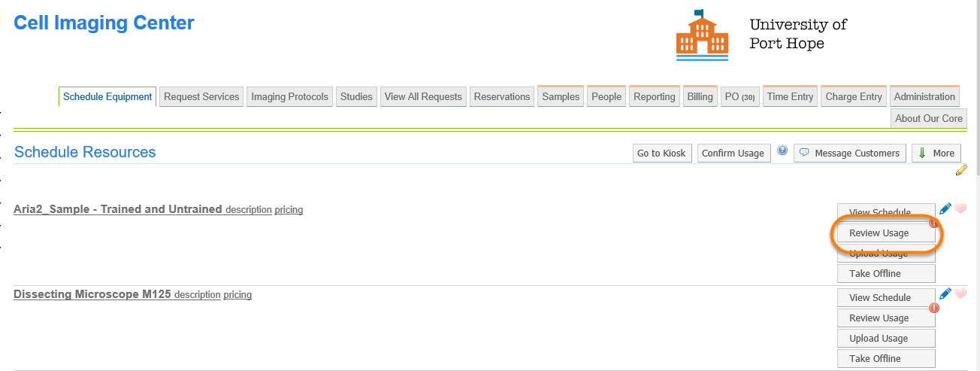Toggle favorite heart for Dissecting Microscope M125
The height and width of the screenshot is (371, 980).
click(x=960, y=293)
